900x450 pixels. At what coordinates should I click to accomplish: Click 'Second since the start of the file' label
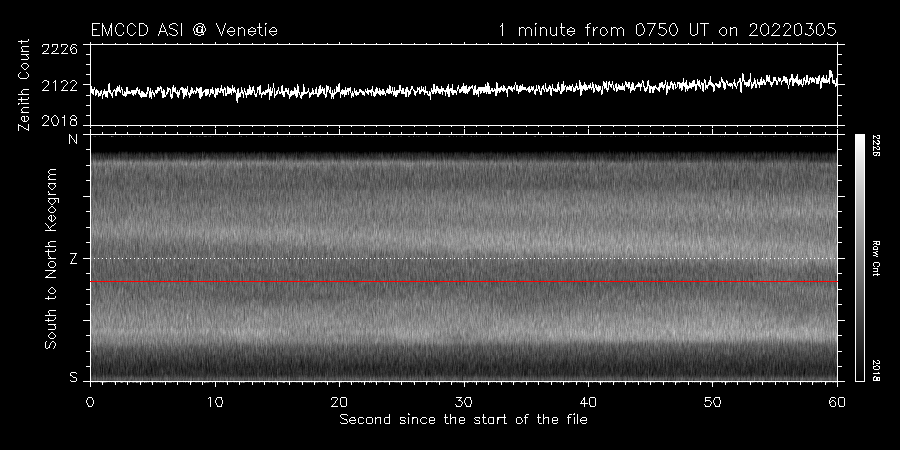464,420
